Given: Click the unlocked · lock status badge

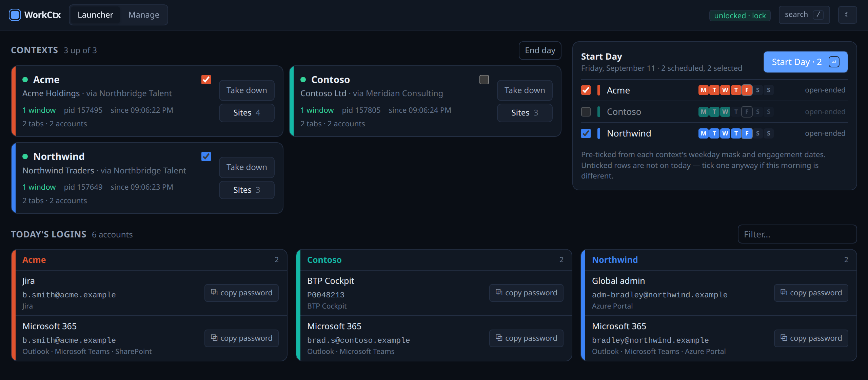Looking at the screenshot, I should 740,16.
